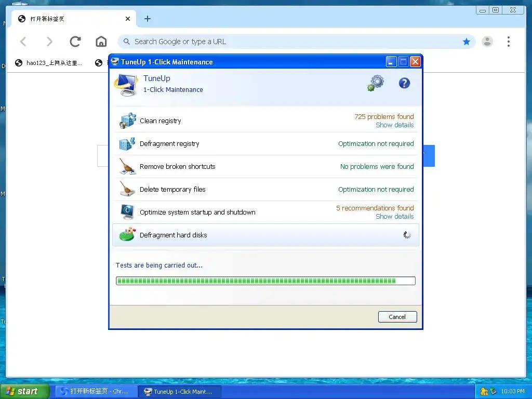532x399 pixels.
Task: Select the Defragment hard disks icon
Action: click(127, 235)
